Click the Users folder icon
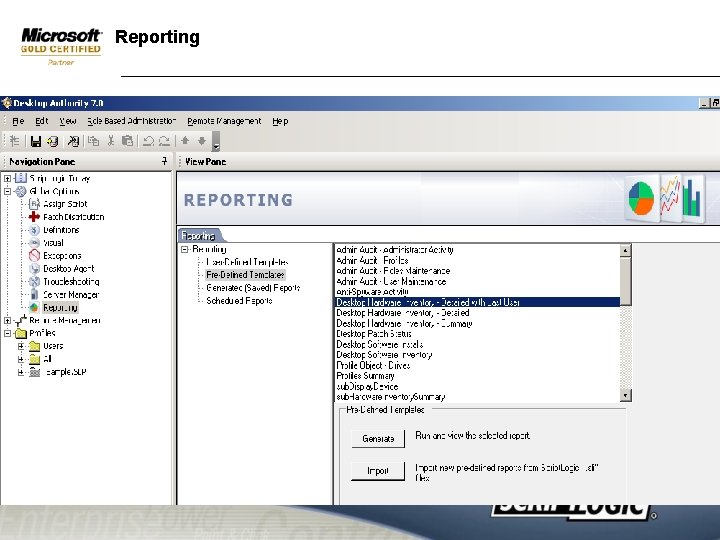Image resolution: width=720 pixels, height=540 pixels. [34, 346]
